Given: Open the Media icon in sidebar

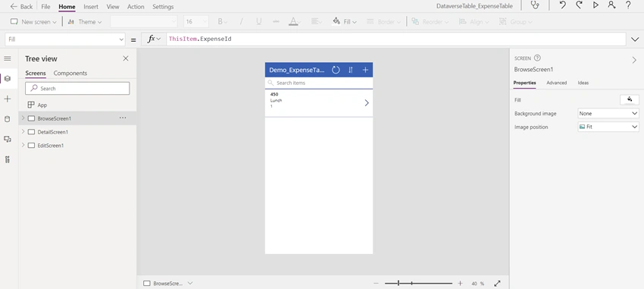Looking at the screenshot, I should click(x=8, y=140).
